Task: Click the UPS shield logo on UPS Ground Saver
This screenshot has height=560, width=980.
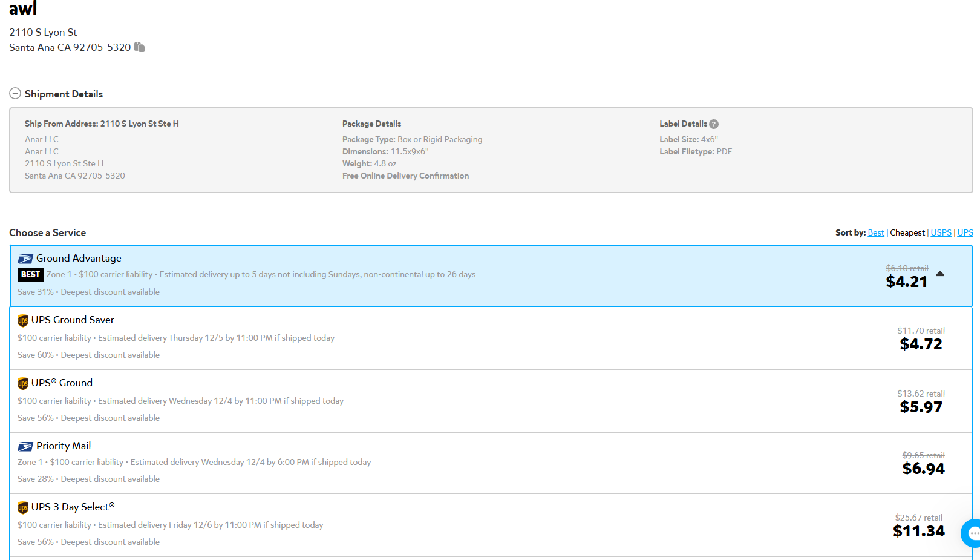Action: (x=23, y=320)
